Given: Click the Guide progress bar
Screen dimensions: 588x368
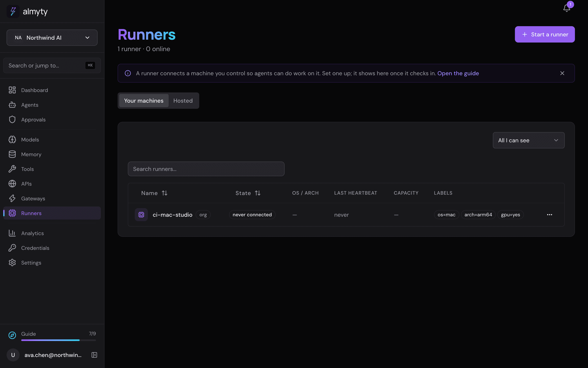Looking at the screenshot, I should (59, 340).
